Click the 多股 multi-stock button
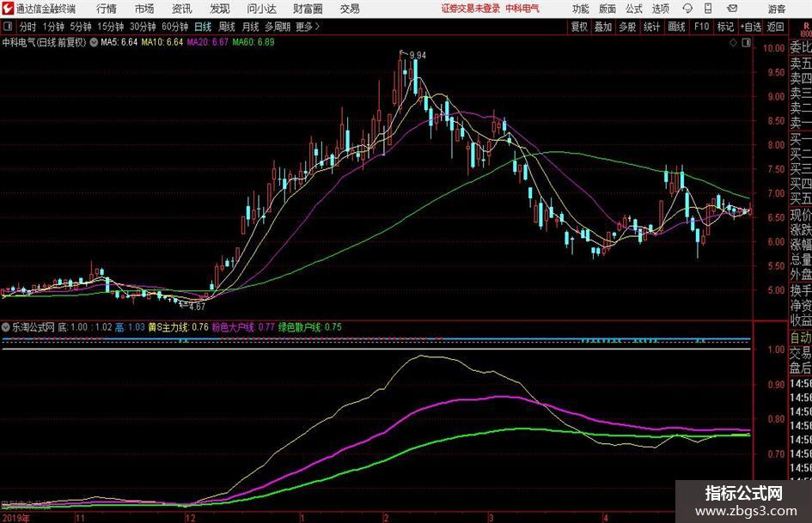 point(627,27)
